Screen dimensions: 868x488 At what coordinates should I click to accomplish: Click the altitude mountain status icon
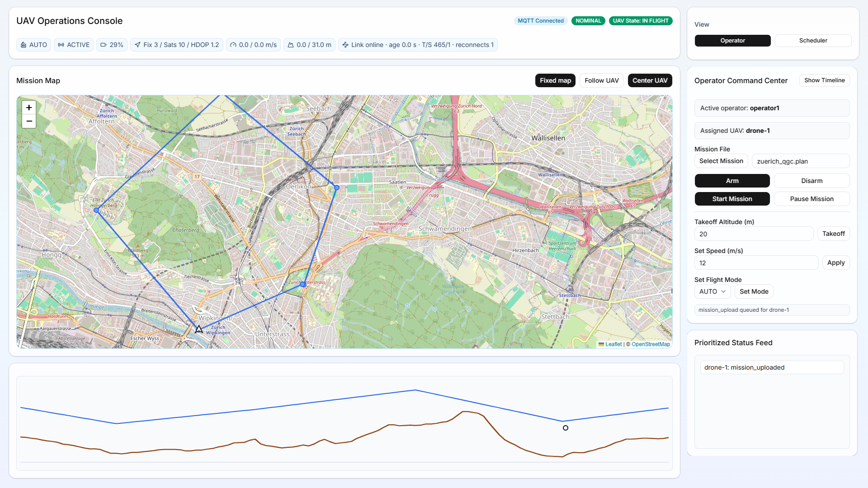pyautogui.click(x=291, y=45)
